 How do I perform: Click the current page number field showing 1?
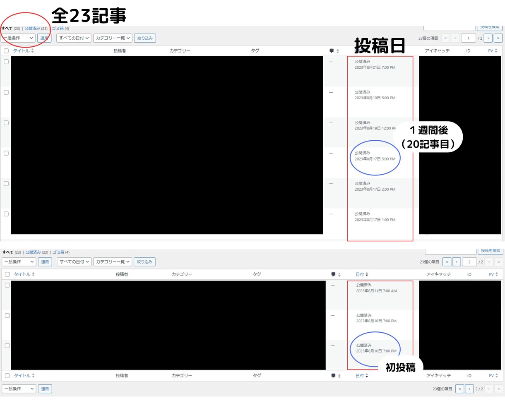coord(469,38)
